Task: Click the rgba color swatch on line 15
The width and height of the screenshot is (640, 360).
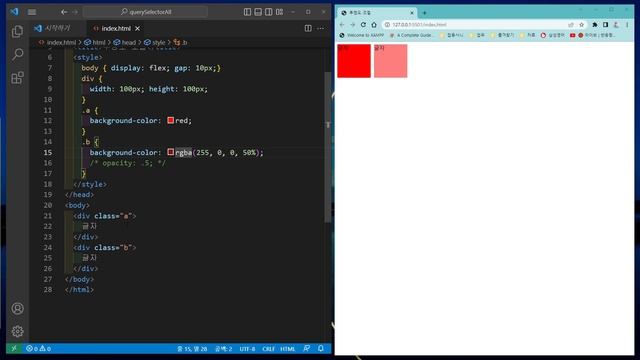Action: click(x=171, y=152)
